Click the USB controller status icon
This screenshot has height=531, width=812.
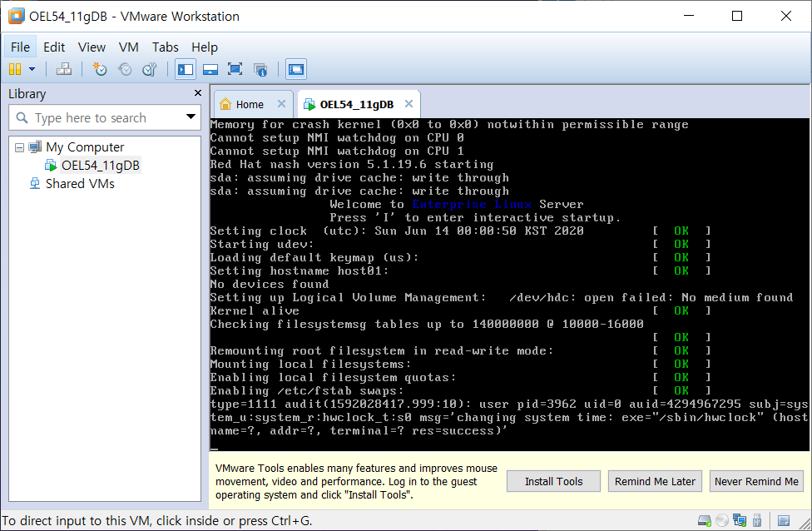click(x=757, y=521)
